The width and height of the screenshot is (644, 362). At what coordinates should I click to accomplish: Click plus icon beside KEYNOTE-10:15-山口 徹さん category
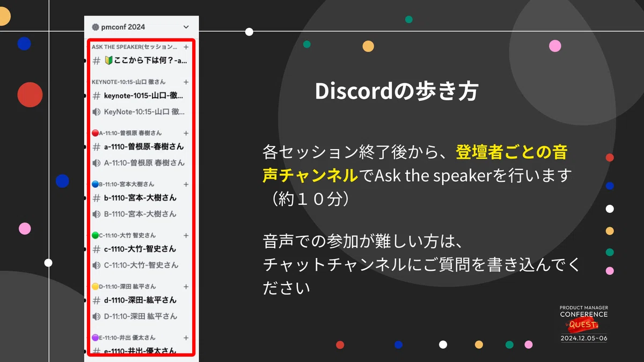pyautogui.click(x=186, y=82)
